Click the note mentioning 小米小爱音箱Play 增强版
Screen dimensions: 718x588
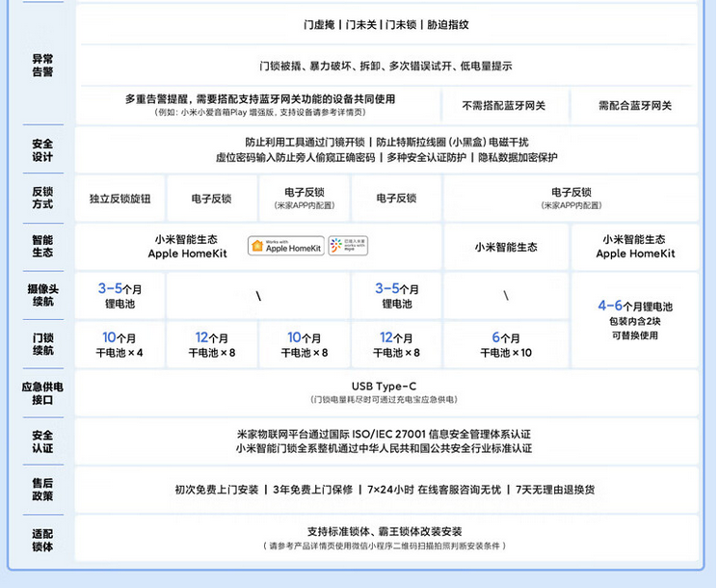coord(260,112)
